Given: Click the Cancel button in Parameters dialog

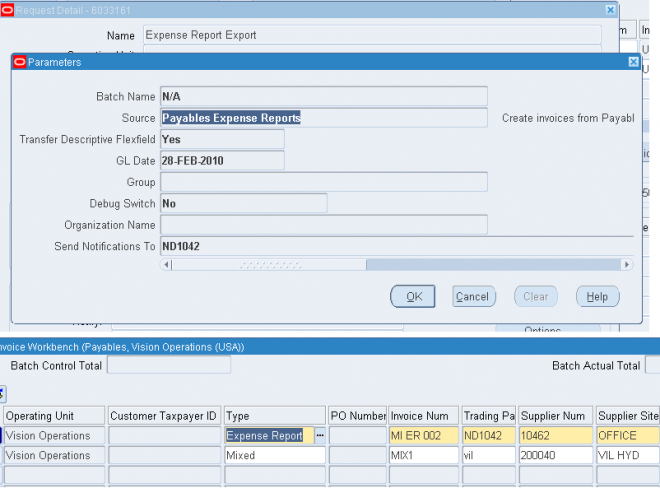Looking at the screenshot, I should [x=474, y=296].
